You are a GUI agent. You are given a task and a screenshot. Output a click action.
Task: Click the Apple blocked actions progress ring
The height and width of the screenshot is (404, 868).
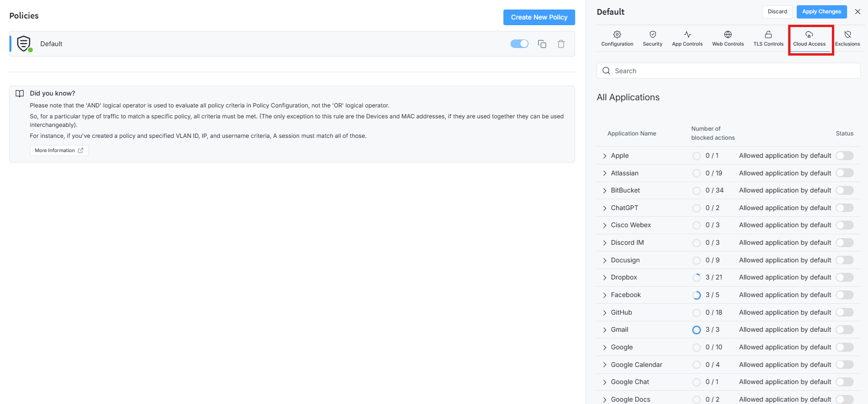(696, 156)
